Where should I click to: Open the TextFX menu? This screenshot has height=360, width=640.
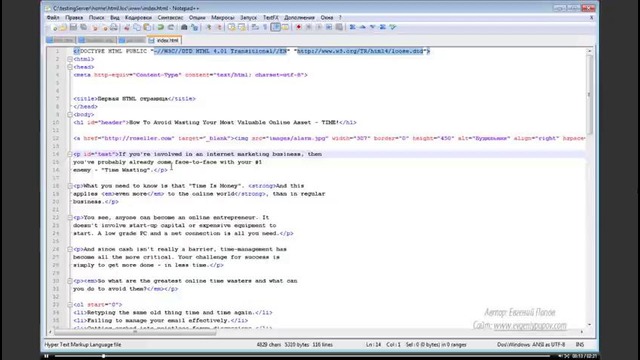click(271, 18)
